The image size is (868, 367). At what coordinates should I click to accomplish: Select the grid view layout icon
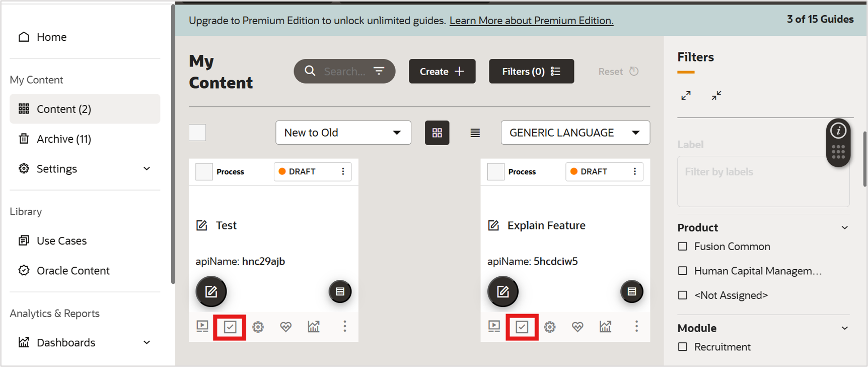(437, 133)
